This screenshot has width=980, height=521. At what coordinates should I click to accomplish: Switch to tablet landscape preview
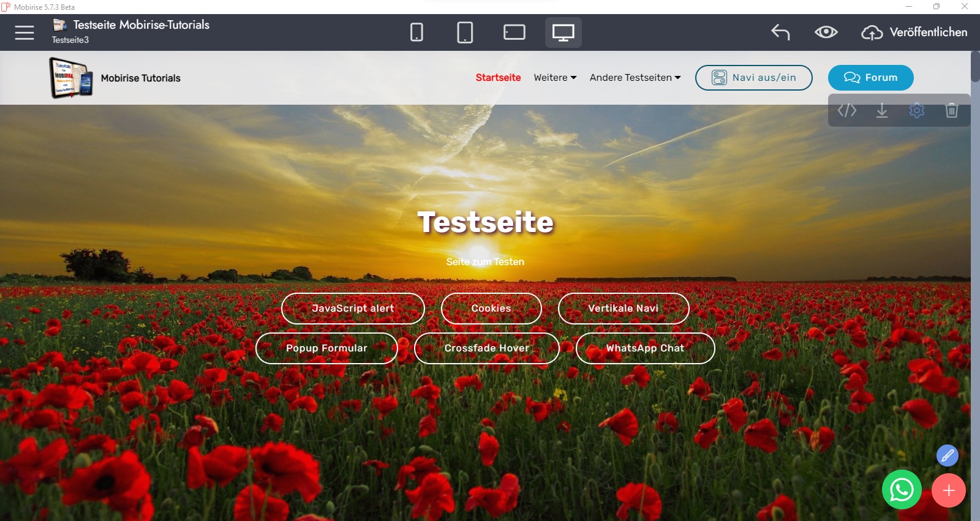click(514, 32)
